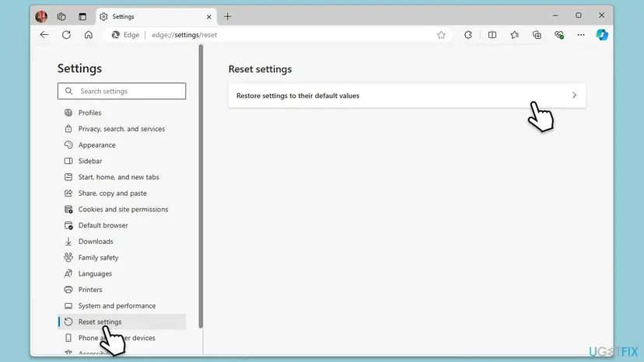The width and height of the screenshot is (644, 362).
Task: Click the Edge site identity label
Action: click(126, 35)
